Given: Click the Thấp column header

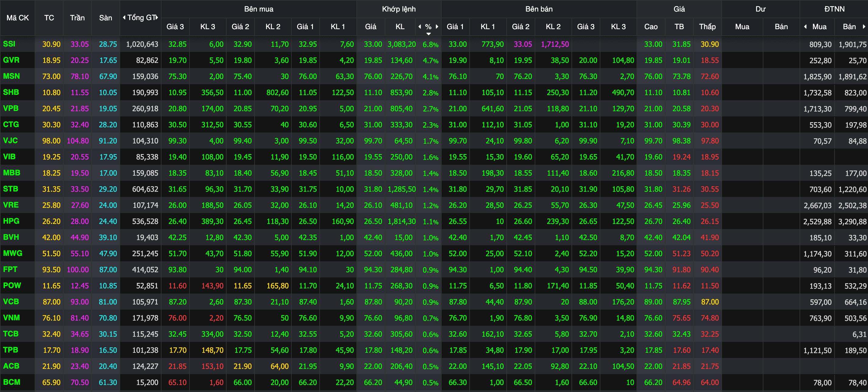Looking at the screenshot, I should [707, 27].
